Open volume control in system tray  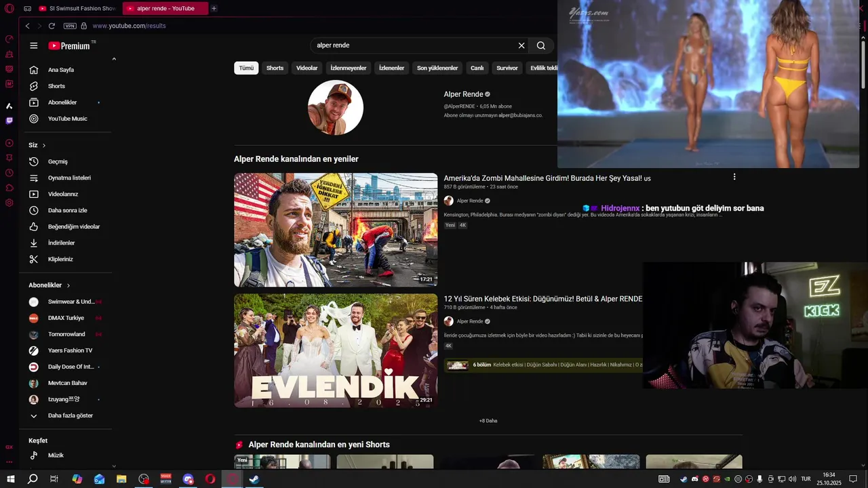pos(792,479)
